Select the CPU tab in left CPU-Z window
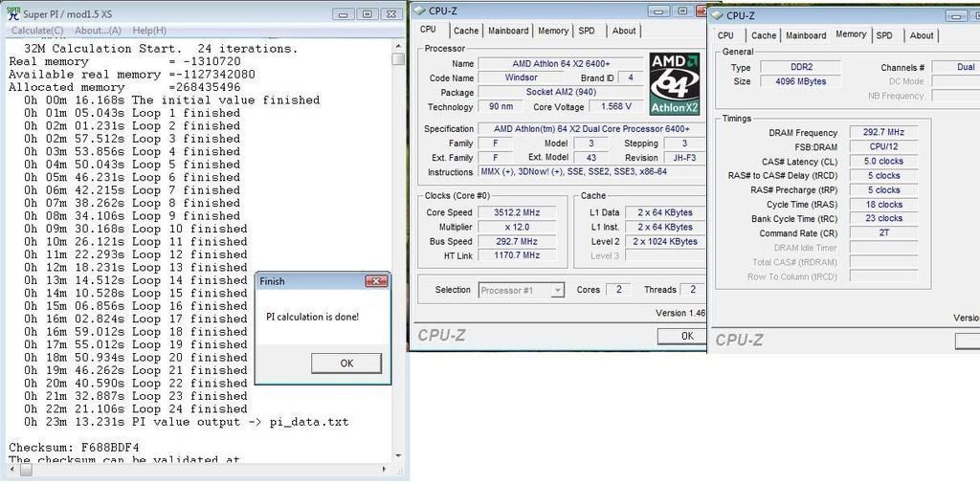Screen dimensions: 980x485 (x=428, y=30)
